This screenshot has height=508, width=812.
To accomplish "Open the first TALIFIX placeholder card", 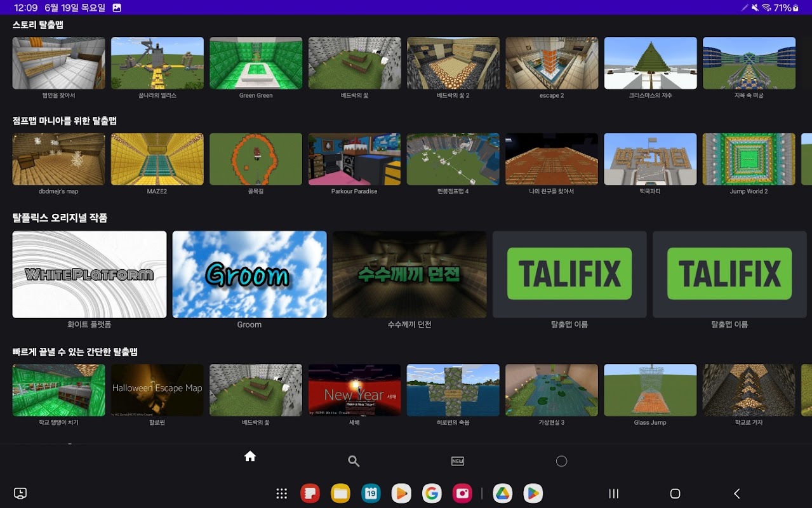I will (x=569, y=274).
